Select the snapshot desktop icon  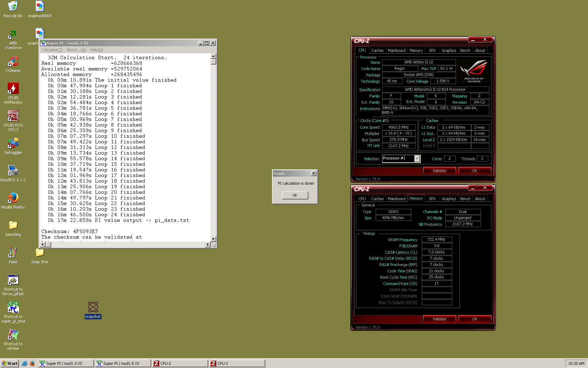pyautogui.click(x=93, y=310)
